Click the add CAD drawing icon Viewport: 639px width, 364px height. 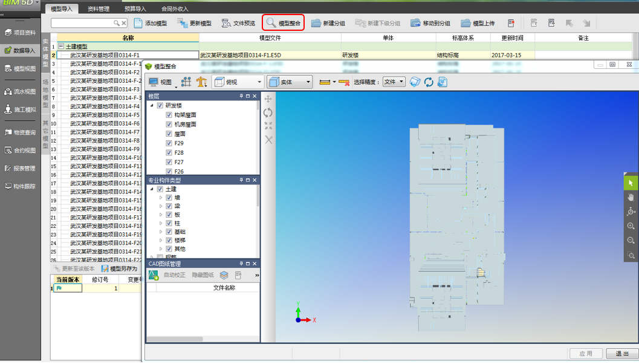coord(154,275)
